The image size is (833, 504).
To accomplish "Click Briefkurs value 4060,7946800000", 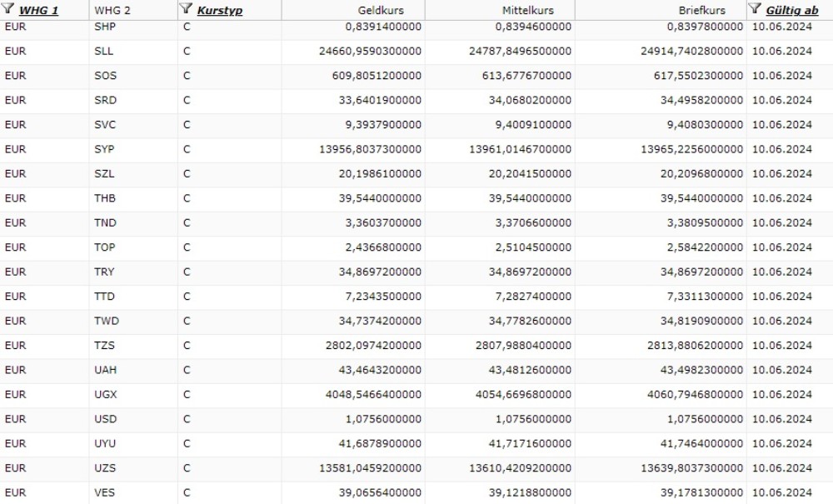I will click(x=695, y=394).
